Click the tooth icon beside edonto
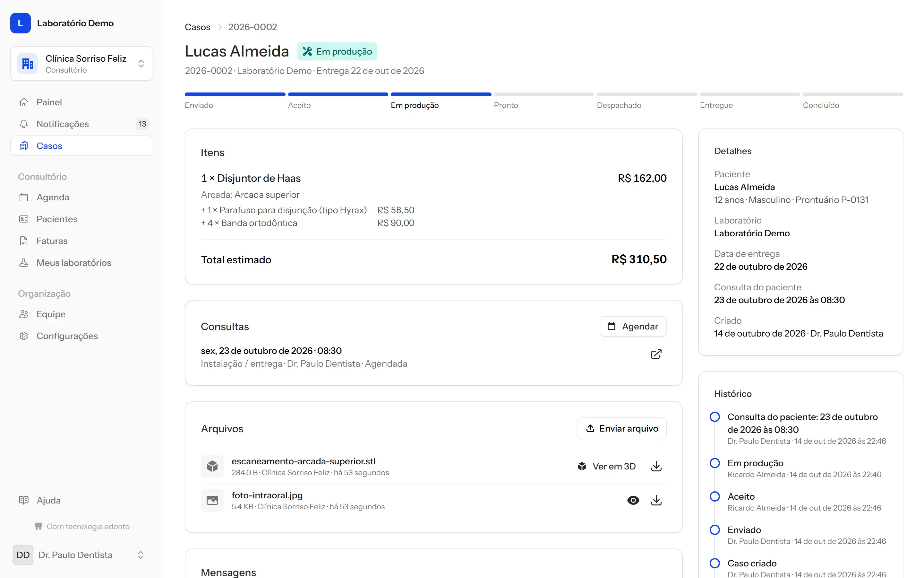Image resolution: width=924 pixels, height=578 pixels. click(x=38, y=526)
